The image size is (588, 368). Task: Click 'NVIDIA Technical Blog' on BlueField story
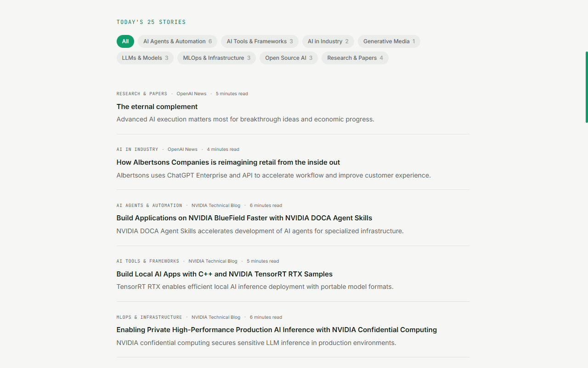[x=216, y=206]
